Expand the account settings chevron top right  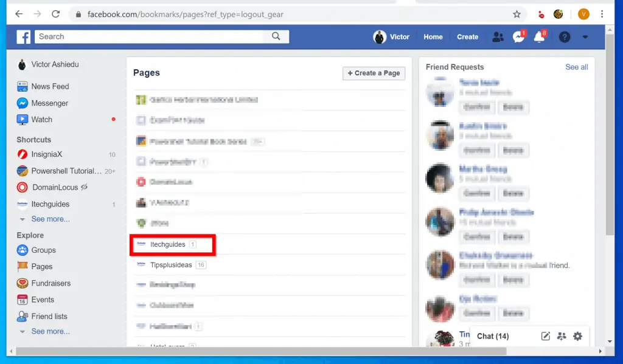[x=585, y=37]
